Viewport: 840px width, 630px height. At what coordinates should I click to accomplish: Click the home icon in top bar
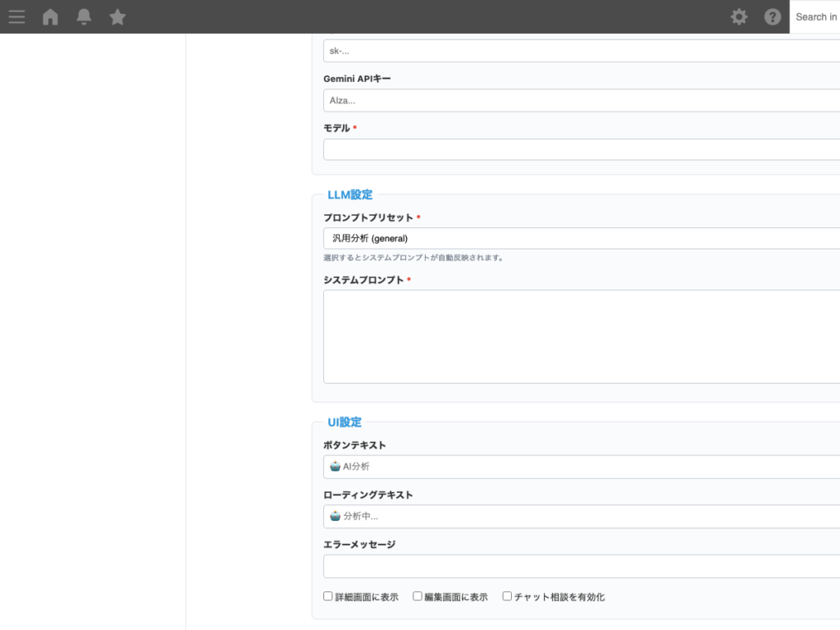click(x=50, y=16)
